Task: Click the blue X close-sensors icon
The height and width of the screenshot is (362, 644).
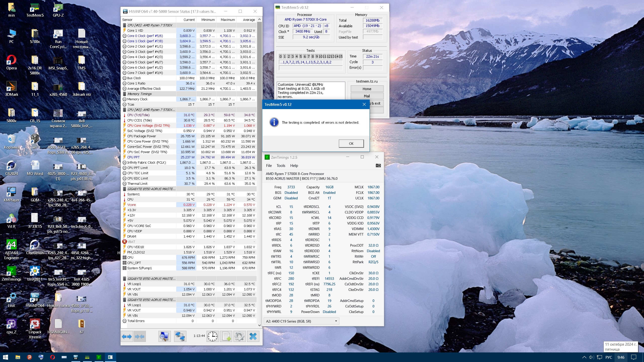Action: (x=253, y=336)
